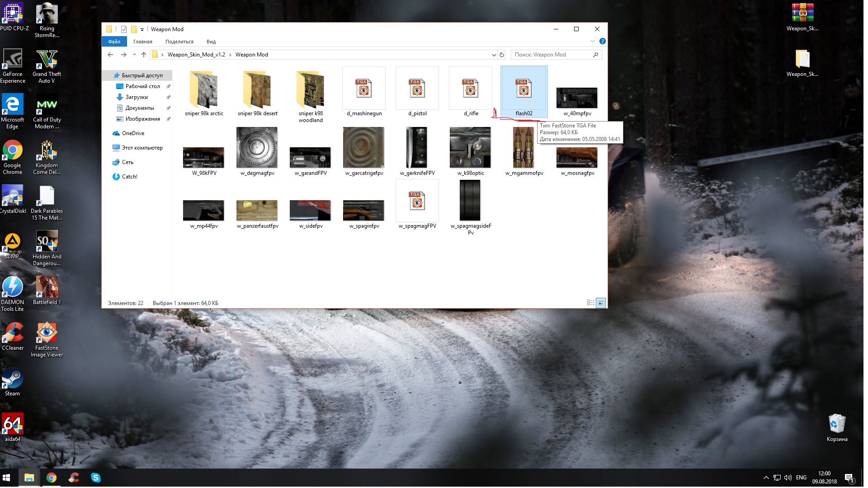The image size is (868, 488).
Task: Open the recent locations dropdown arrow
Action: pyautogui.click(x=134, y=55)
